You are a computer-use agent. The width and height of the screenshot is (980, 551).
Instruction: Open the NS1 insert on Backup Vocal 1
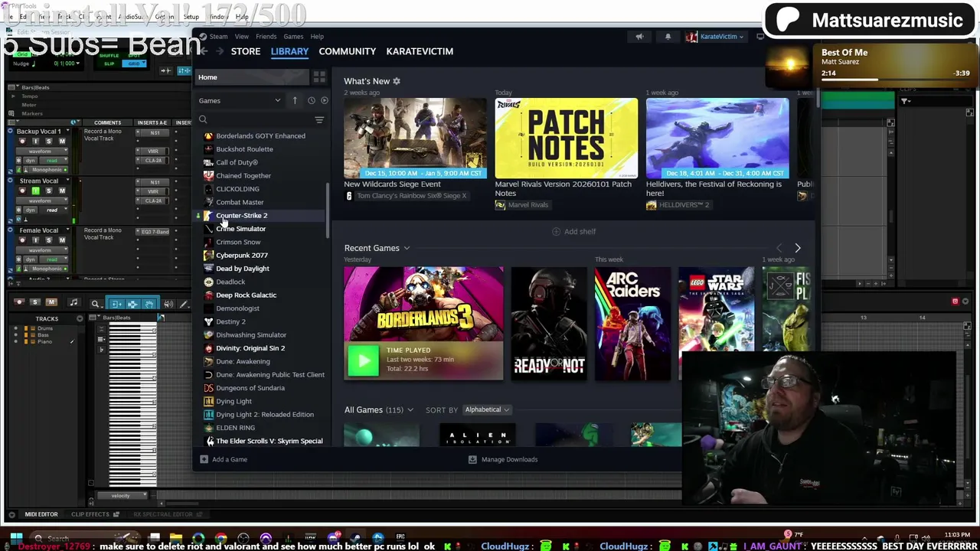tap(154, 132)
